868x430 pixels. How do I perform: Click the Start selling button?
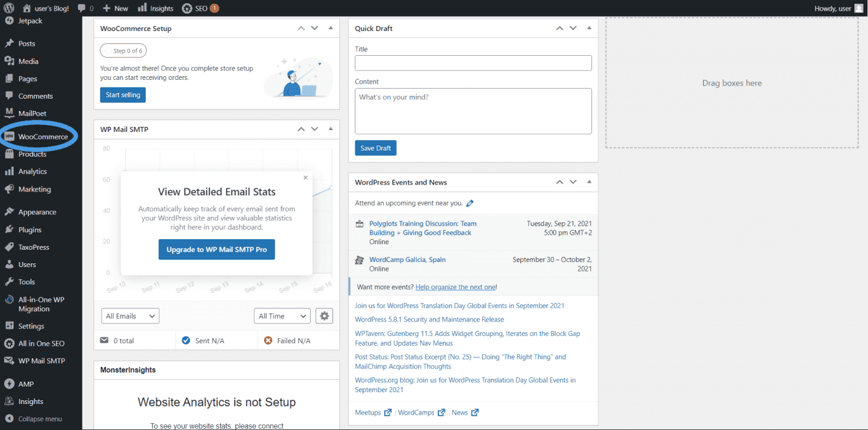coord(123,95)
